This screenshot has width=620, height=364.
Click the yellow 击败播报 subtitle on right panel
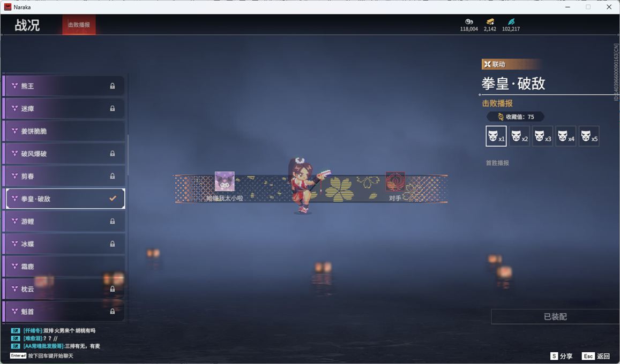[497, 103]
